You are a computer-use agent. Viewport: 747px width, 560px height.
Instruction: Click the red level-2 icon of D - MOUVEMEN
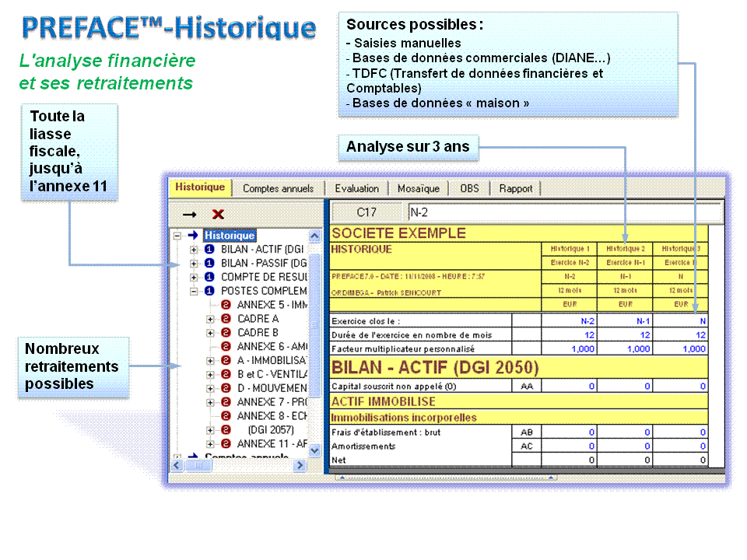coord(226,388)
